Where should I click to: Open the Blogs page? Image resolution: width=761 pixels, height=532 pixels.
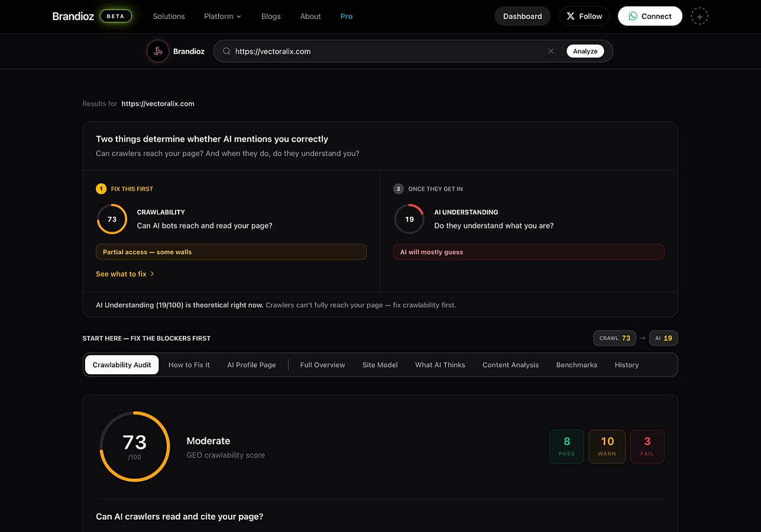point(271,16)
